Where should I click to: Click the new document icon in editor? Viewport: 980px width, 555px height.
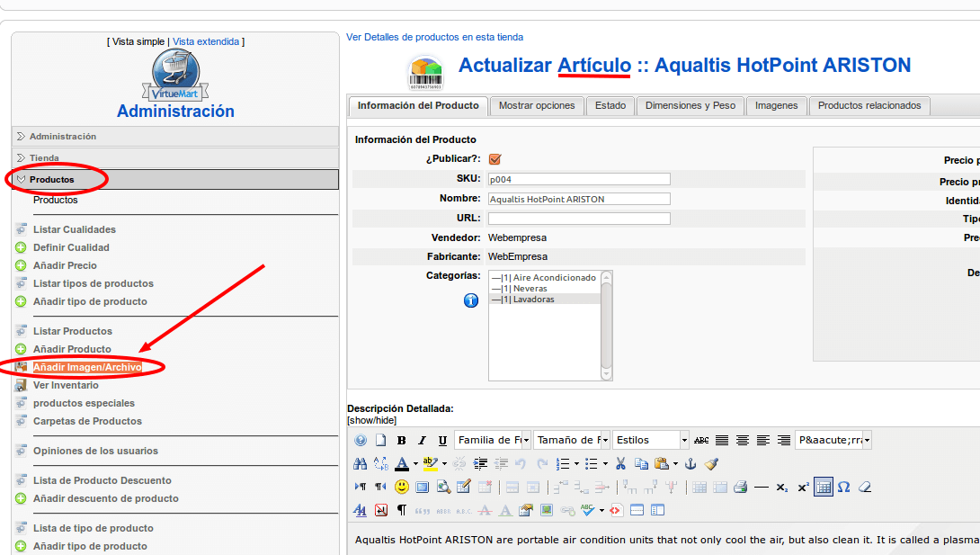tap(380, 440)
